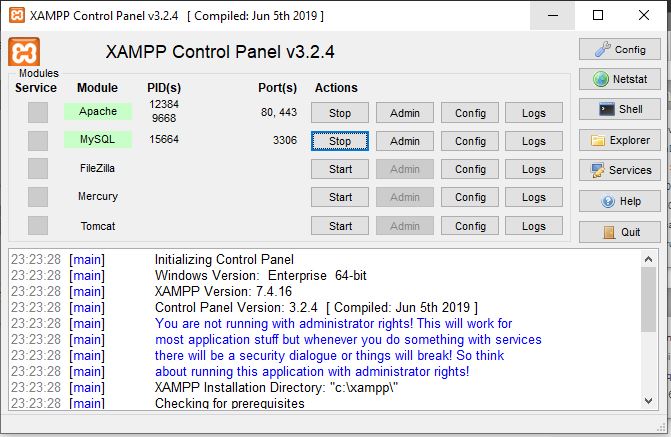The image size is (671, 437).
Task: Toggle the FileZilla service checkbox
Action: click(38, 169)
